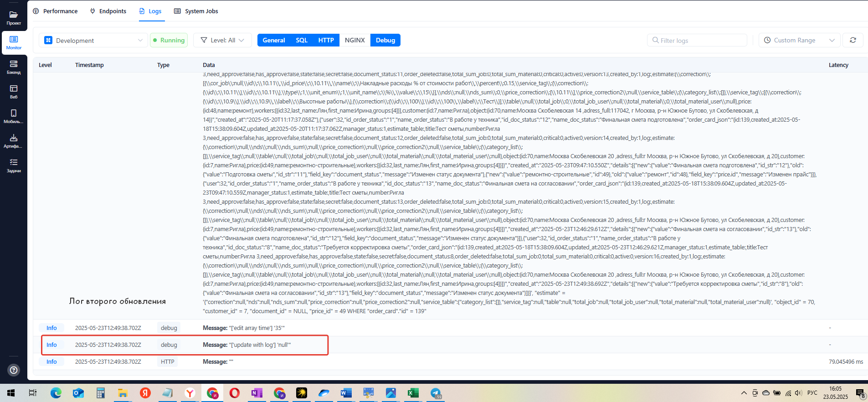868x402 pixels.
Task: Click timestamp of the HTTP row
Action: [108, 361]
